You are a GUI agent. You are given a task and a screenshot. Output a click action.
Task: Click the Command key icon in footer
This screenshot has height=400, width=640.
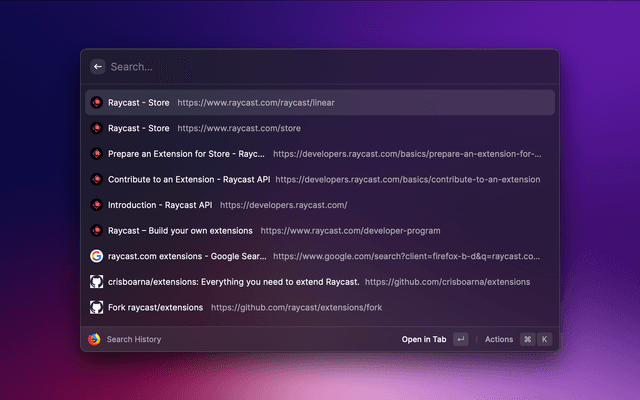coord(527,339)
